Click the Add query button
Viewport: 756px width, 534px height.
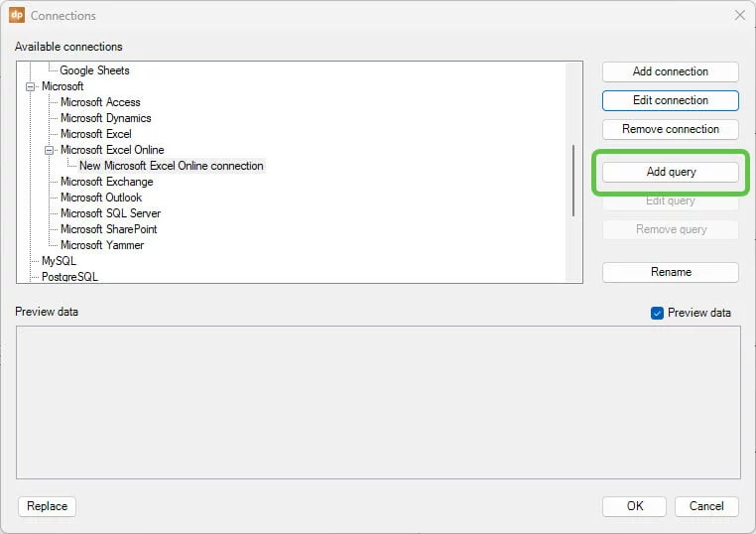670,172
